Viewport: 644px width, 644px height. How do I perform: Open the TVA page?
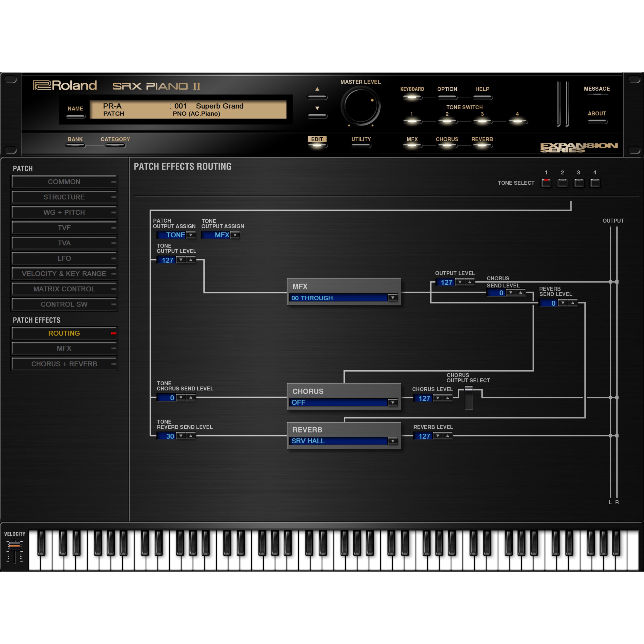[64, 243]
